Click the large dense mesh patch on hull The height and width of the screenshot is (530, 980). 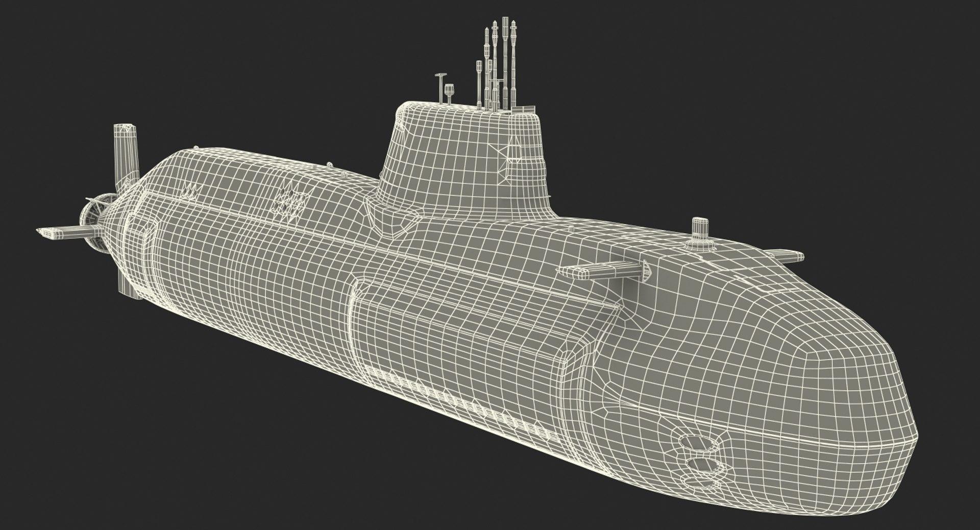tap(290, 204)
